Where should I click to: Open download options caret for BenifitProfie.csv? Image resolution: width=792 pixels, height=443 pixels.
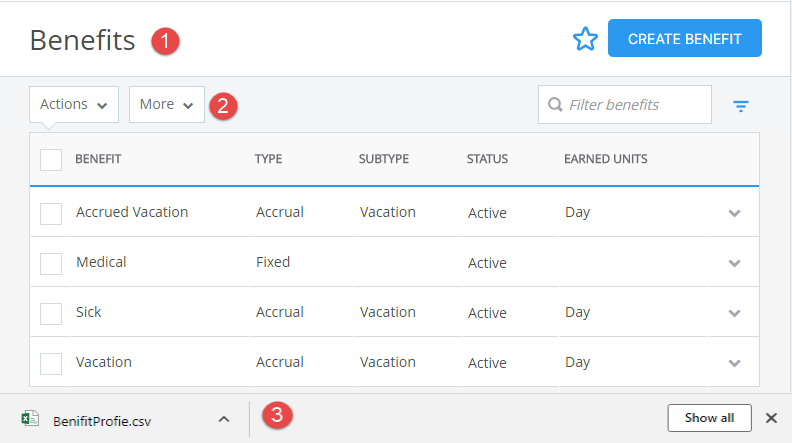[x=224, y=419]
